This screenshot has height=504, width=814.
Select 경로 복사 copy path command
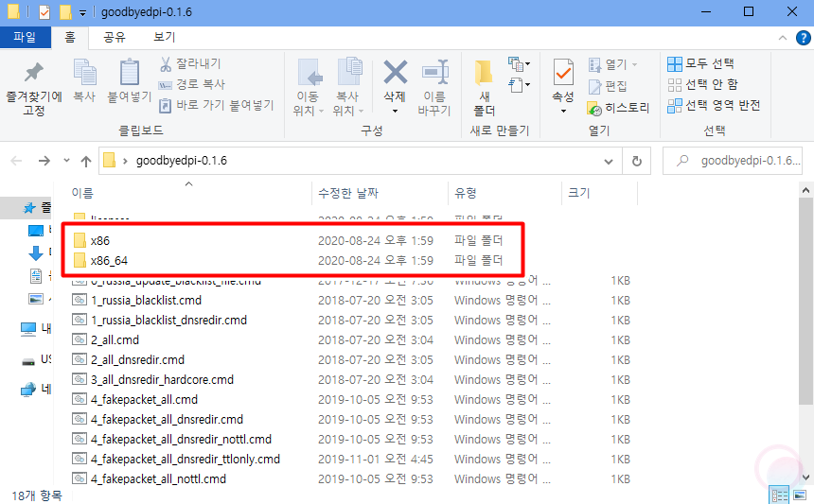click(191, 84)
